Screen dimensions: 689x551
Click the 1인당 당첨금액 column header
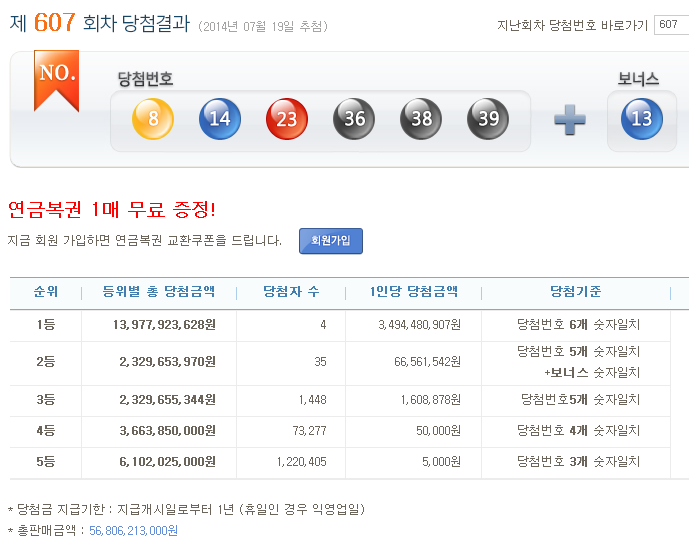(413, 291)
